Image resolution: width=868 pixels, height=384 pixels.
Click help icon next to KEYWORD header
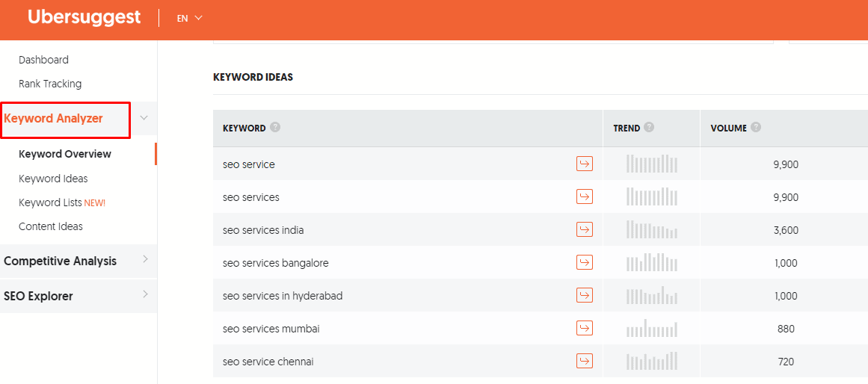click(x=275, y=127)
